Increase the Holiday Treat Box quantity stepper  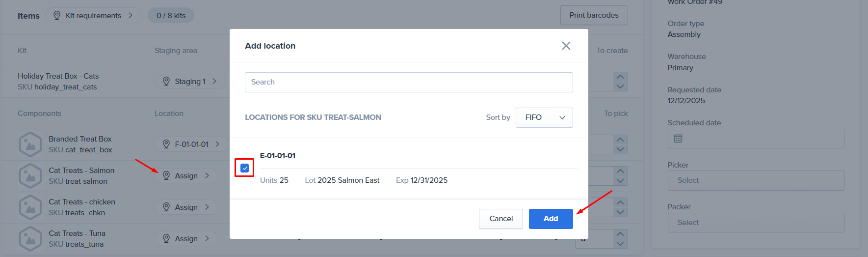[620, 77]
